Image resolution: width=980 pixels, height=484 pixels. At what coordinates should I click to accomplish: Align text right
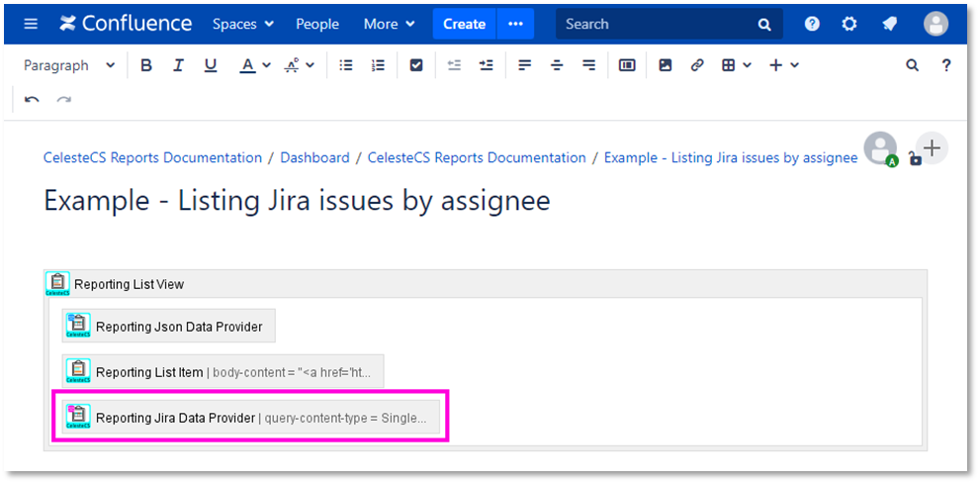click(x=588, y=65)
